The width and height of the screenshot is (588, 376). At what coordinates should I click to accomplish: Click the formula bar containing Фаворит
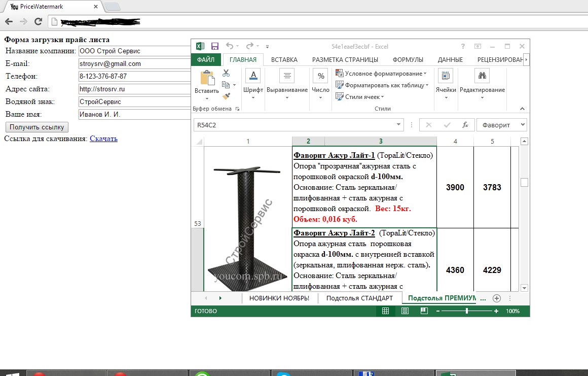497,125
